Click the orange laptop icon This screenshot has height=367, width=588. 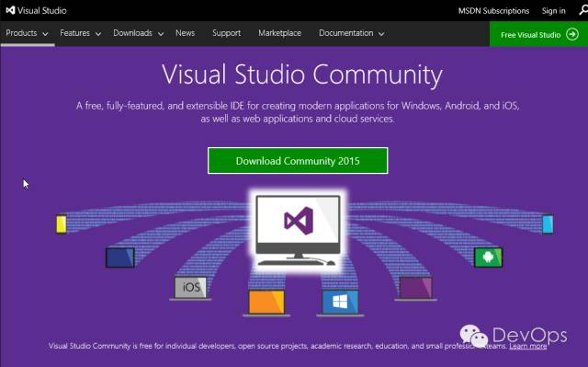(266, 303)
